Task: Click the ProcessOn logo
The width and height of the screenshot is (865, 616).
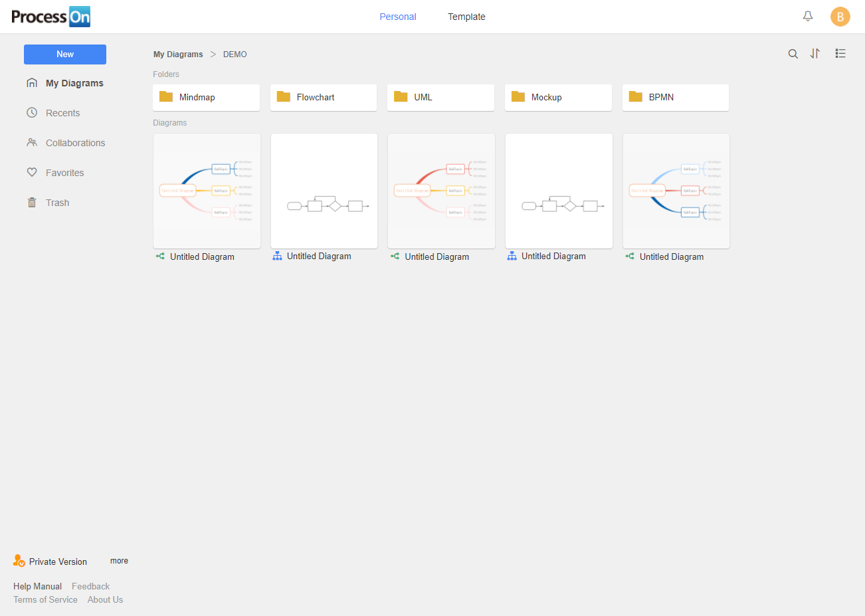Action: 50,17
